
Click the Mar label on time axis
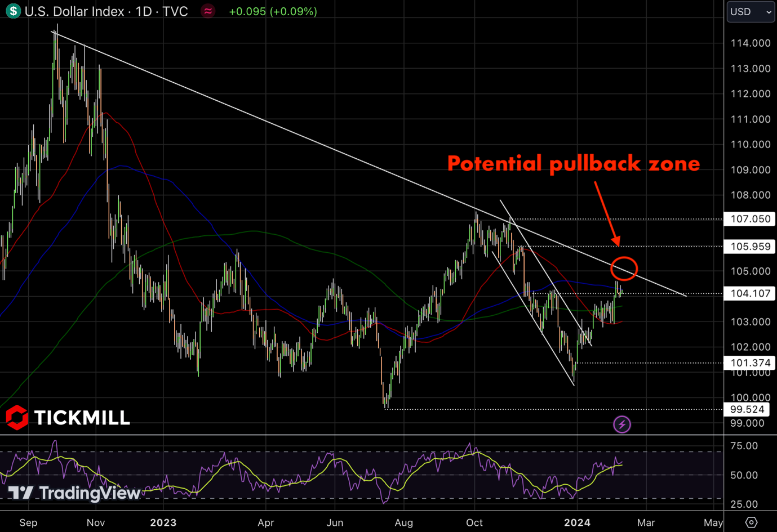point(646,522)
